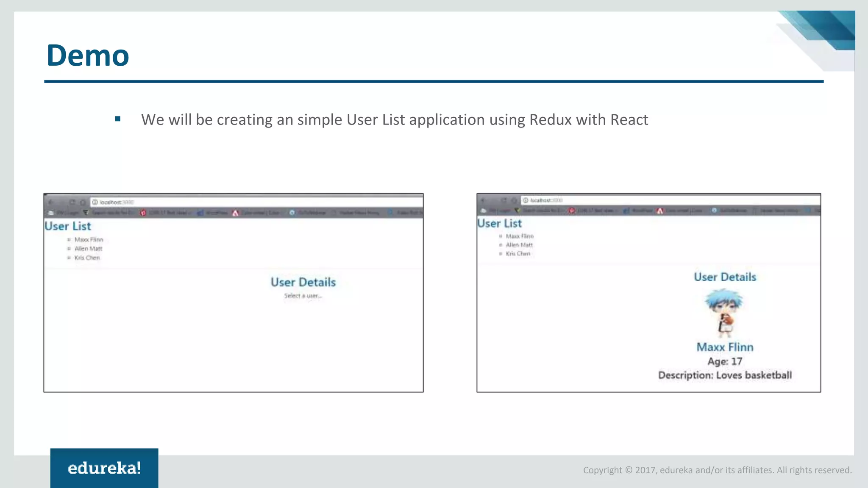Click Kris Chen in the right browser list
The width and height of the screenshot is (868, 488).
[518, 253]
